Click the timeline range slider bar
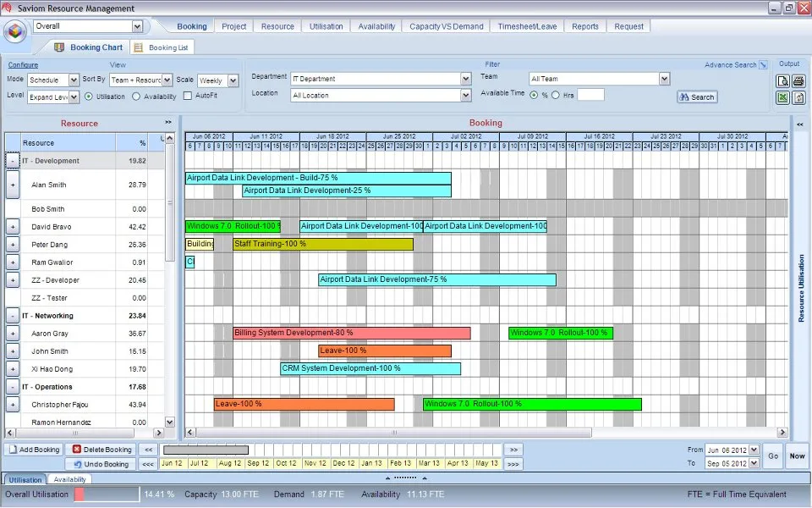Viewport: 812px width, 508px height. pos(206,450)
